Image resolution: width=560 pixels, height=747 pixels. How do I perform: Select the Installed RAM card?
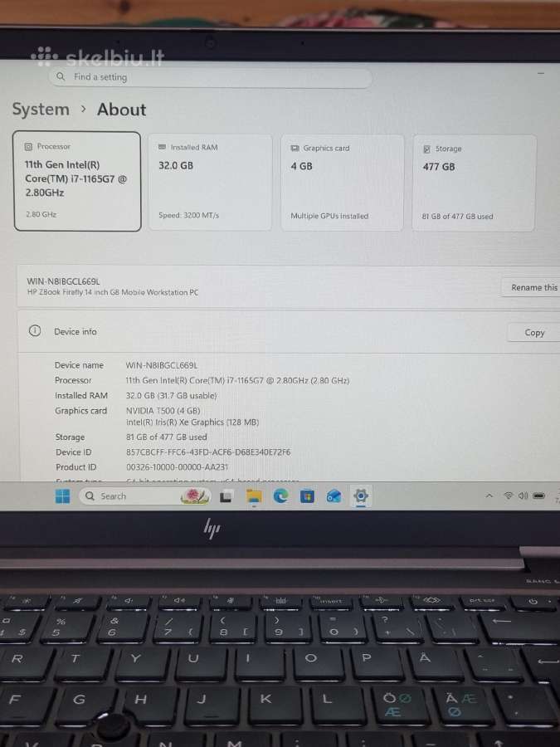(210, 182)
